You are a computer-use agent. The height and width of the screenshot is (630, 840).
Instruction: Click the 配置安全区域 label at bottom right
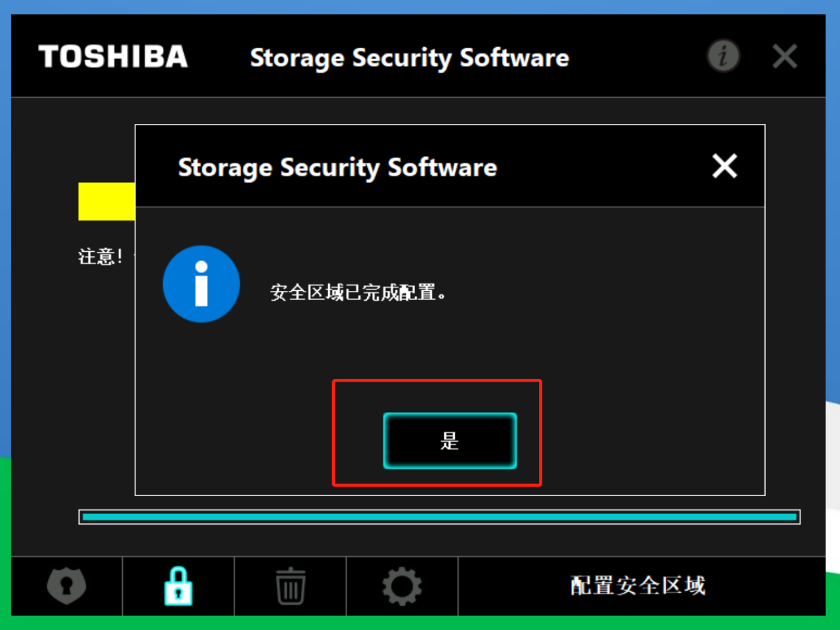(638, 586)
